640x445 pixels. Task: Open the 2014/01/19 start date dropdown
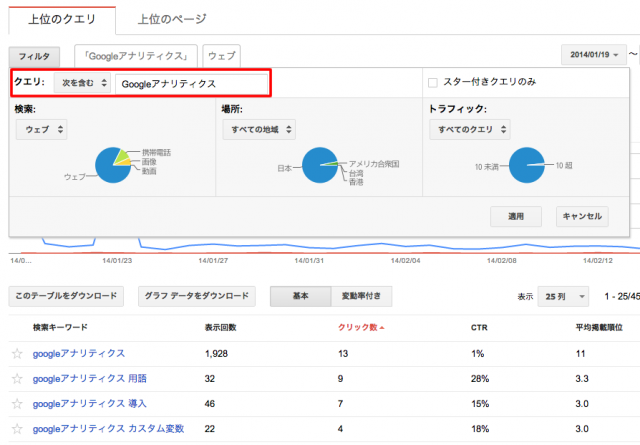tap(594, 55)
